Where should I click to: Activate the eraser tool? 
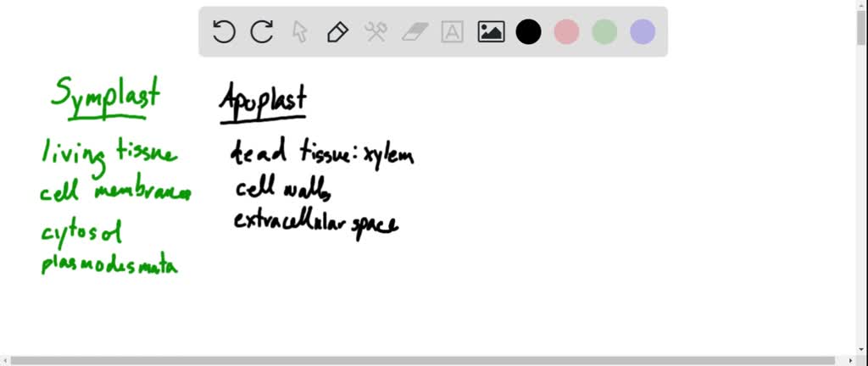point(415,32)
